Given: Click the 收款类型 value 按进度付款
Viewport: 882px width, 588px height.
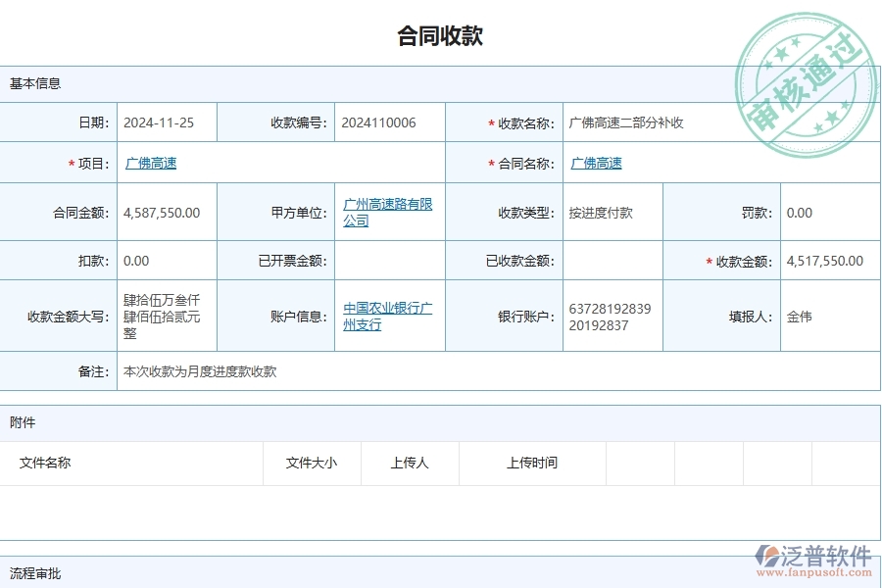Looking at the screenshot, I should (600, 212).
